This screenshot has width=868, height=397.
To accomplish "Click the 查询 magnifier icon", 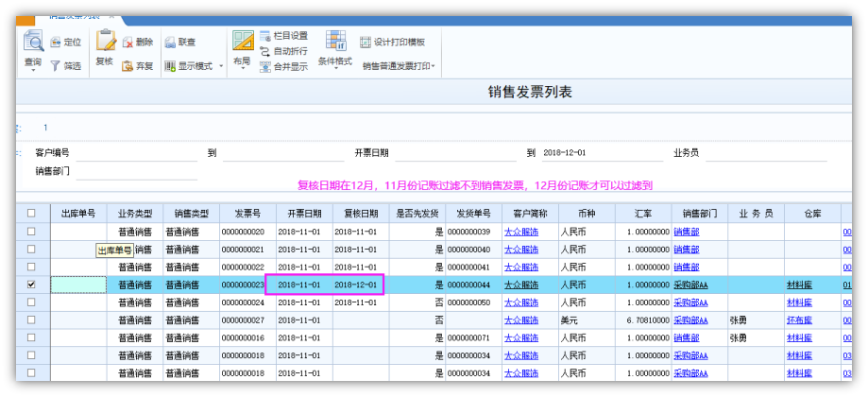I will click(x=33, y=42).
